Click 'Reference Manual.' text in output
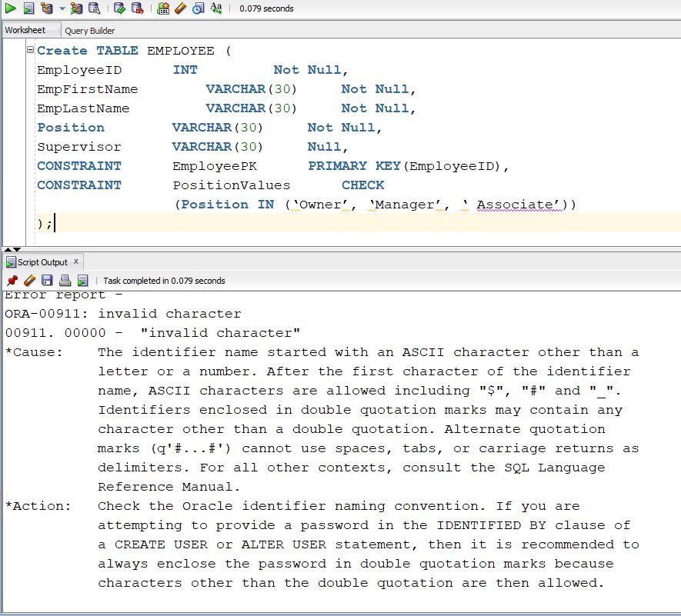 tap(169, 487)
